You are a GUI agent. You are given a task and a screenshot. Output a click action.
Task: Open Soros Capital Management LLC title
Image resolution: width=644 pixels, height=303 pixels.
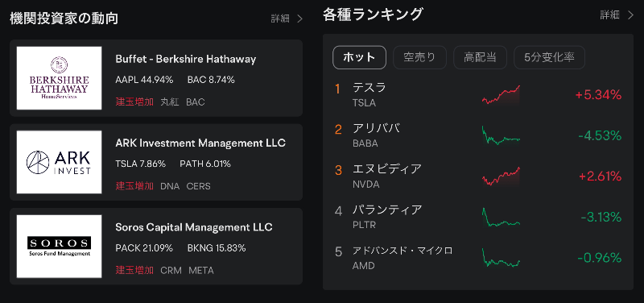coord(194,227)
